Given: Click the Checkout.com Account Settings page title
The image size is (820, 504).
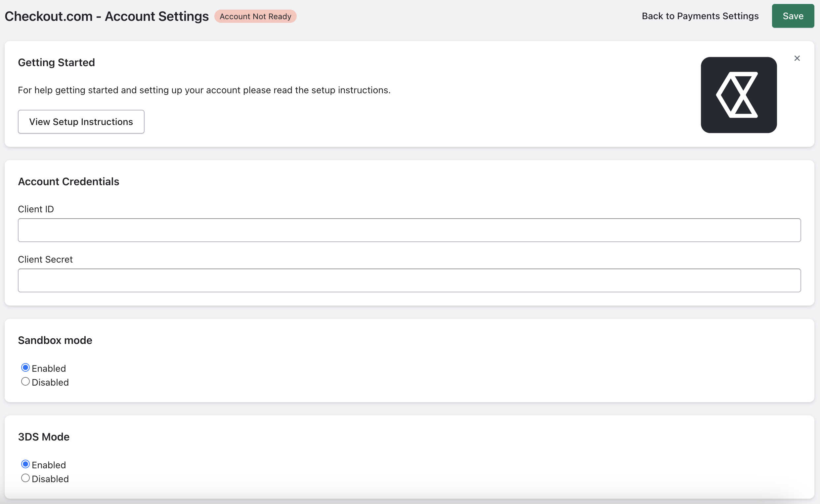Looking at the screenshot, I should pyautogui.click(x=106, y=16).
